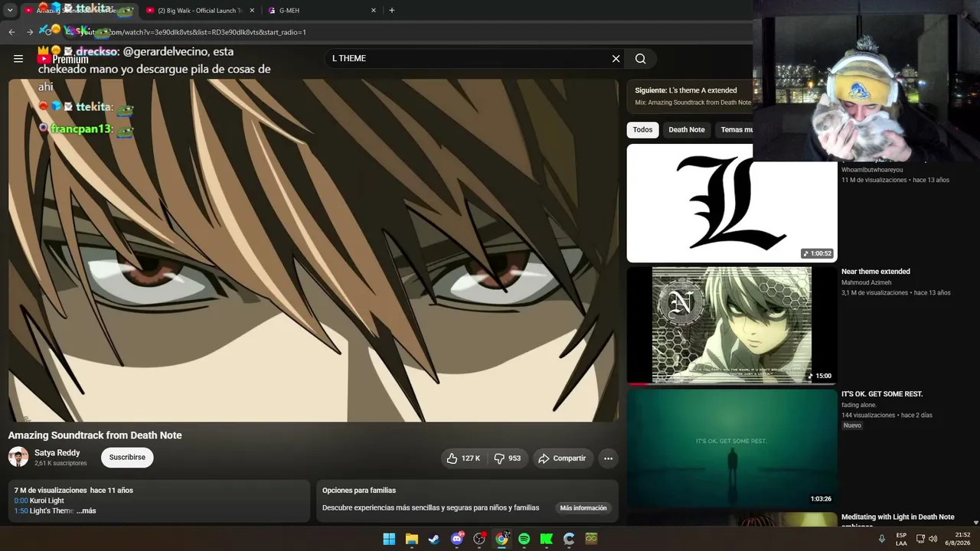Open Meditating with Light in Death Note title
This screenshot has width=980, height=551.
pos(898,521)
